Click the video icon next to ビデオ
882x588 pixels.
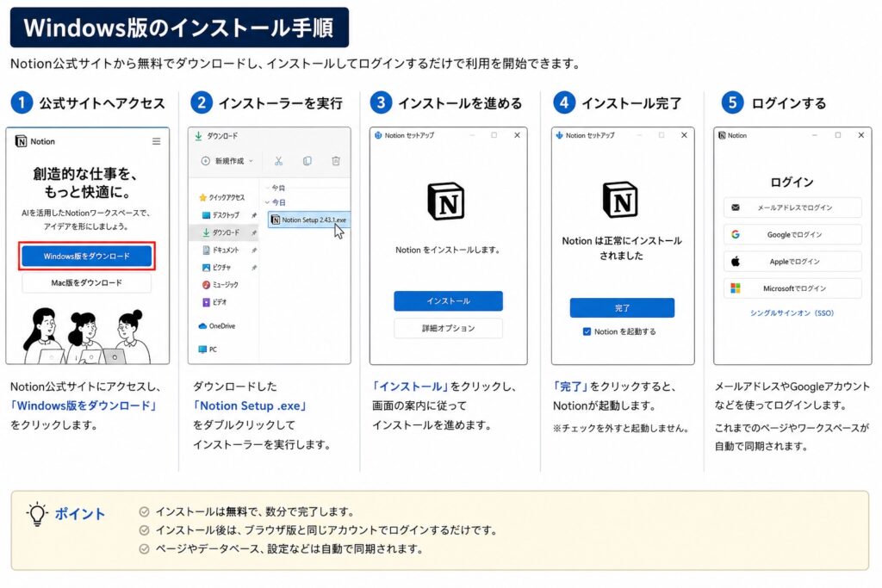tap(206, 302)
